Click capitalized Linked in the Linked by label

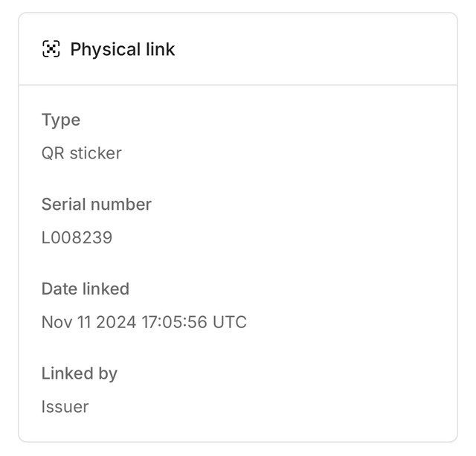[x=67, y=373]
